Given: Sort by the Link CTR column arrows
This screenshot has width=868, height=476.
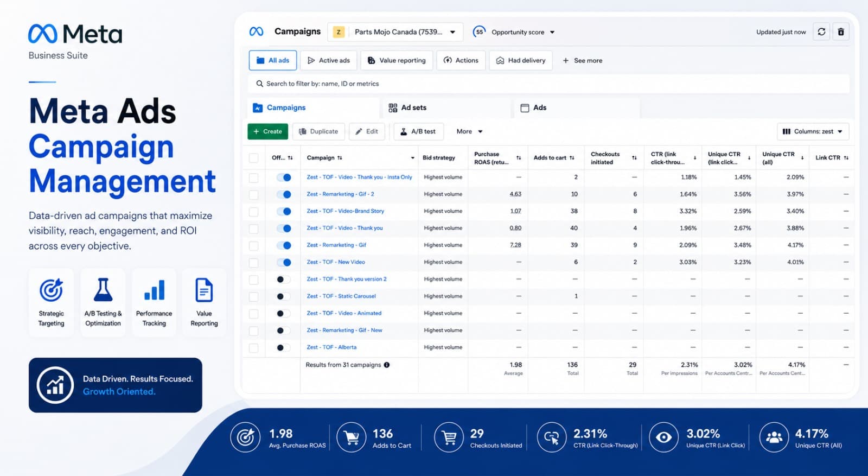Looking at the screenshot, I should (846, 158).
